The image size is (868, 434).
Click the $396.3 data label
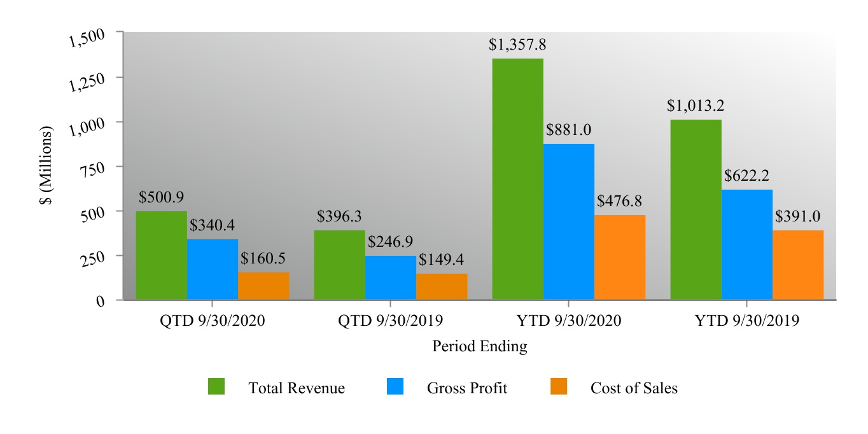pyautogui.click(x=339, y=216)
